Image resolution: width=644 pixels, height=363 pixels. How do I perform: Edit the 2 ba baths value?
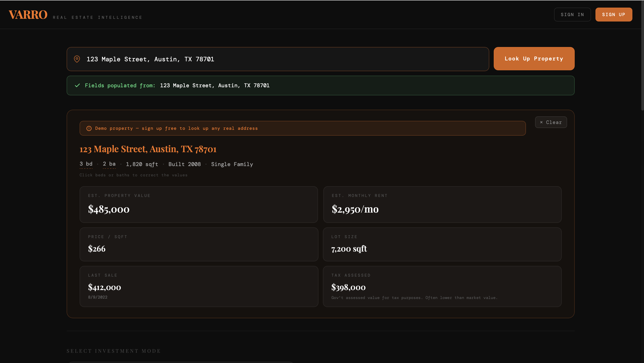click(109, 164)
